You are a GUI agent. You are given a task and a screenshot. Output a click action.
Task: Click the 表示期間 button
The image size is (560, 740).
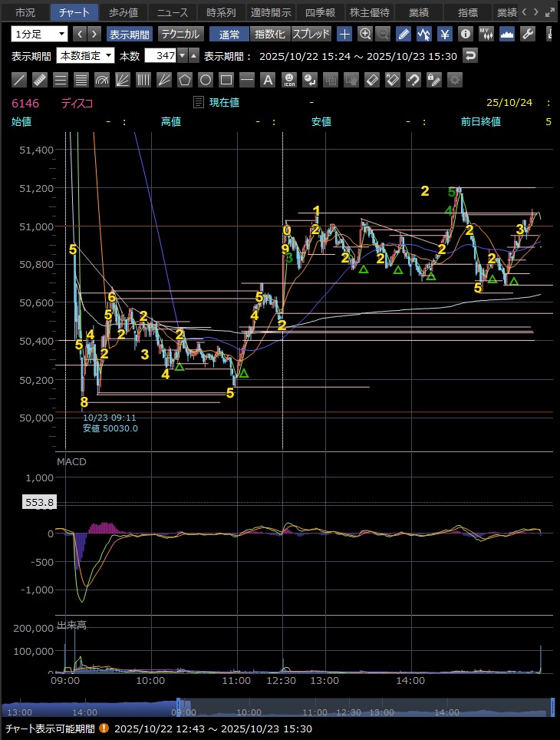pyautogui.click(x=129, y=34)
